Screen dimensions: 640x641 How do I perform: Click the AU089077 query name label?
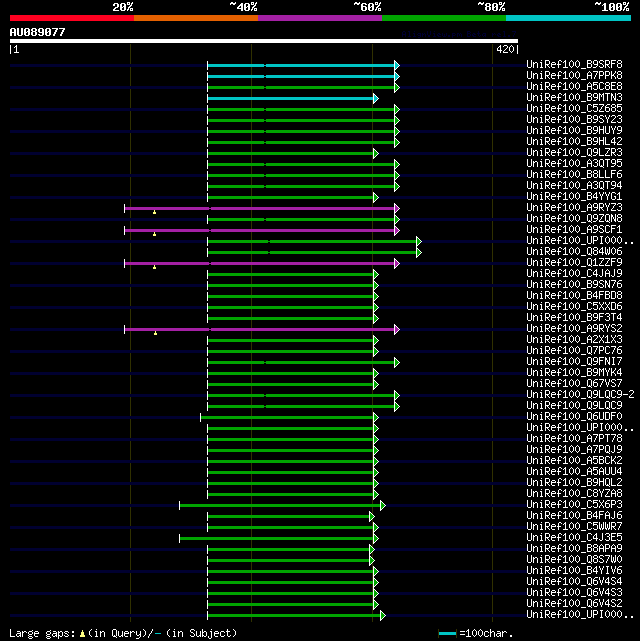click(38, 32)
